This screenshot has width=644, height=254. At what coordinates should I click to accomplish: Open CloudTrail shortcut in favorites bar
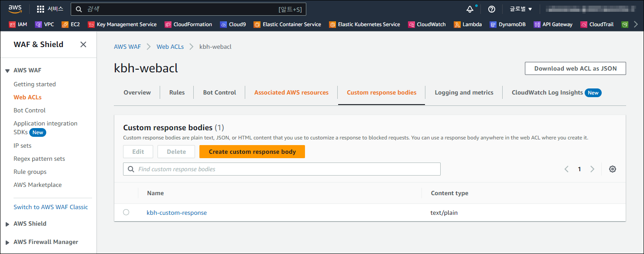(597, 24)
